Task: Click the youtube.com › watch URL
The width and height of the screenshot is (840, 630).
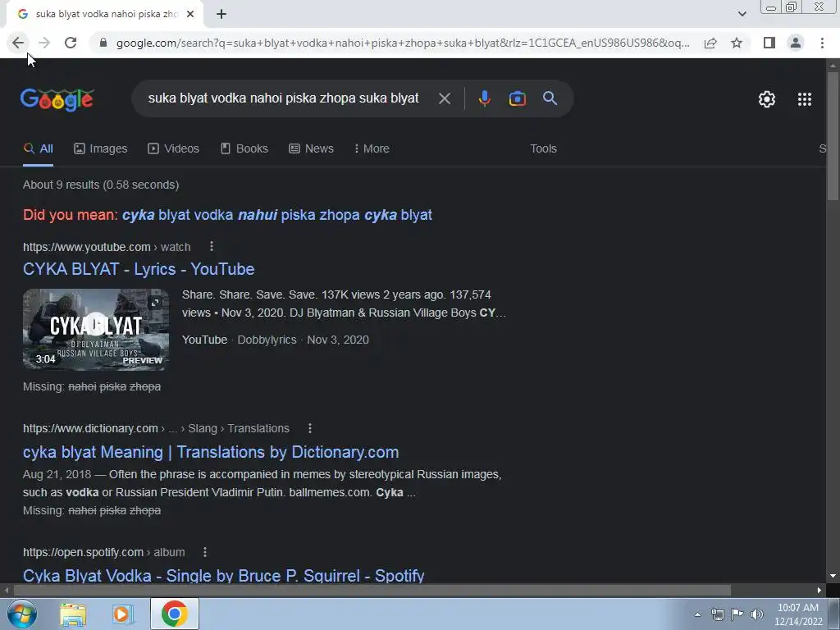Action: pos(107,247)
